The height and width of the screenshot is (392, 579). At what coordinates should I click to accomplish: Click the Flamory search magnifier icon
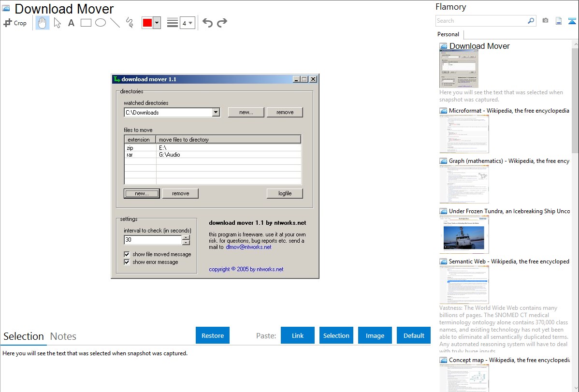[531, 21]
